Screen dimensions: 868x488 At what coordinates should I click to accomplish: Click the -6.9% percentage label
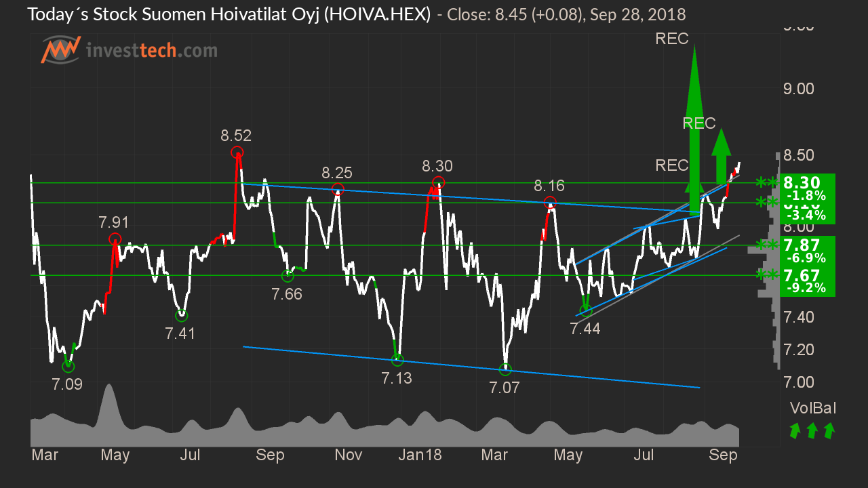pos(806,258)
